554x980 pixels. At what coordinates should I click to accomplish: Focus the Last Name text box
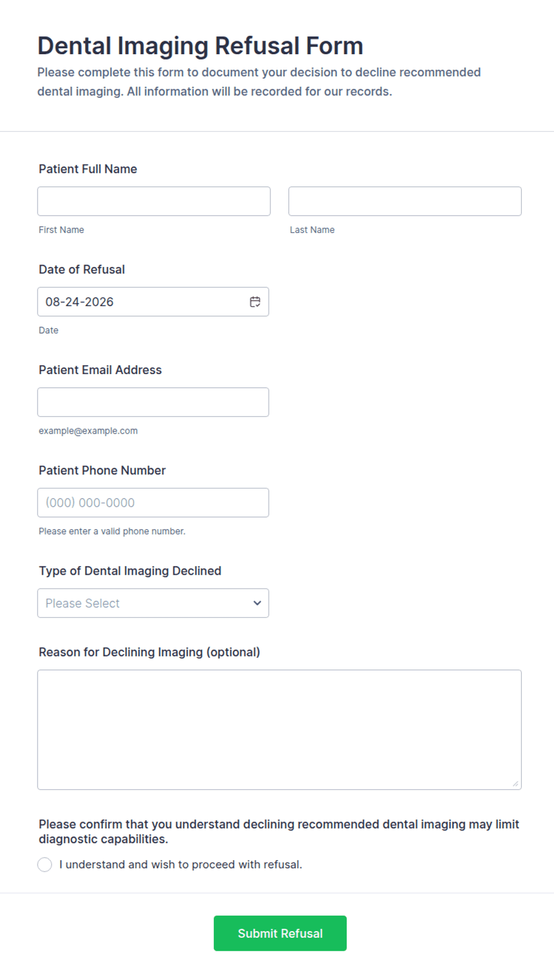tap(405, 201)
